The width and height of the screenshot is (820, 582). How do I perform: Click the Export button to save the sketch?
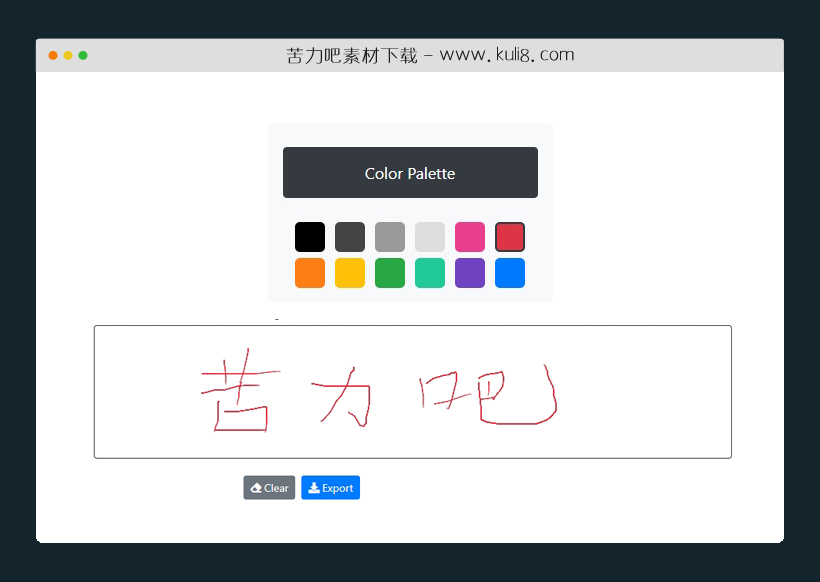point(330,488)
